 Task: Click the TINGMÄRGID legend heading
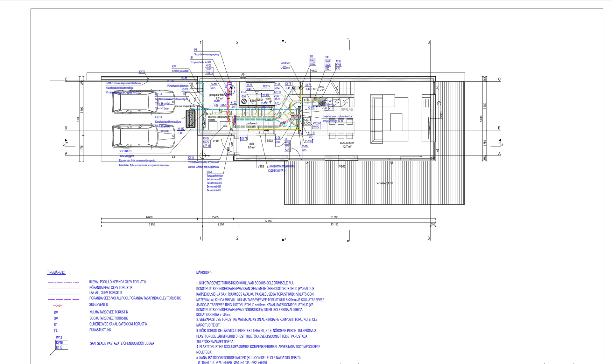click(x=56, y=272)
